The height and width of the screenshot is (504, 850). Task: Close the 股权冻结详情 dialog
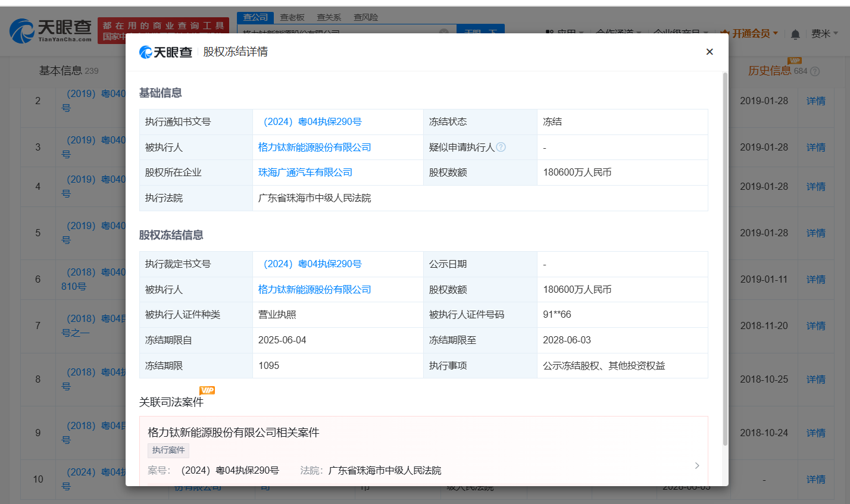[x=710, y=52]
